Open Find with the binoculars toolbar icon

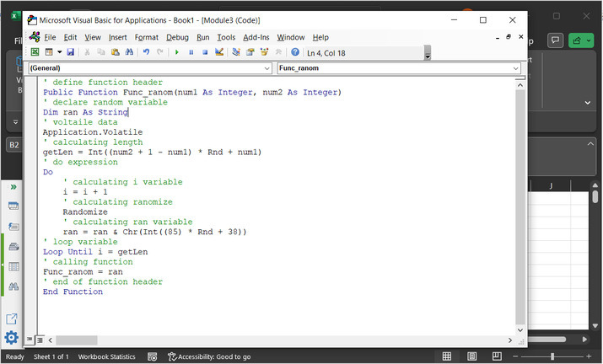(129, 52)
